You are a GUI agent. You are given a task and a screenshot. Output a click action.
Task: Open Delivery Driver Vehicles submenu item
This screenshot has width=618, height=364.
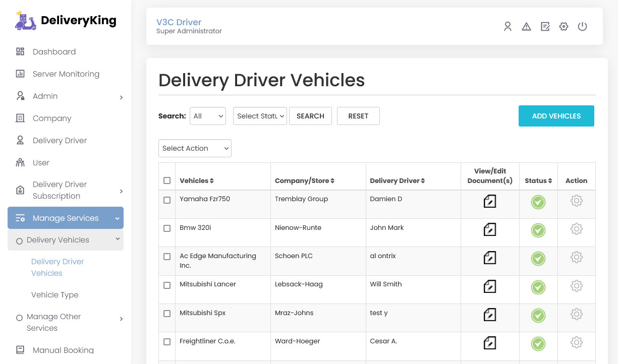click(x=58, y=267)
